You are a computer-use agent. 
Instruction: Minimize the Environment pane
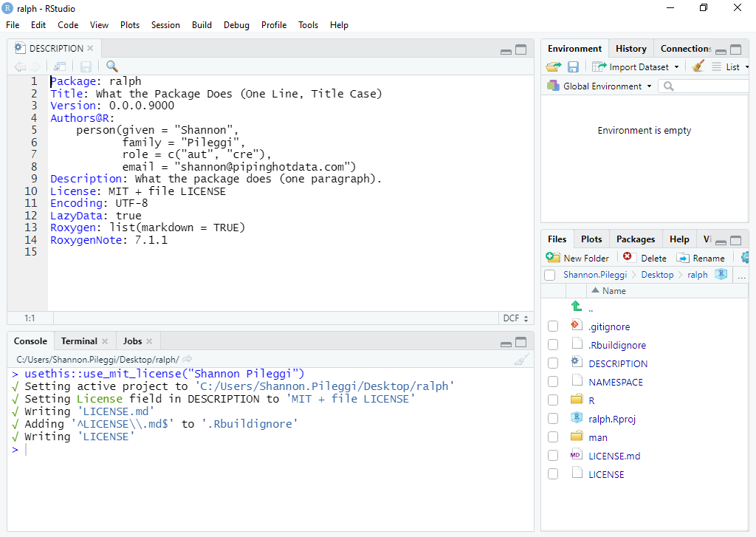721,51
